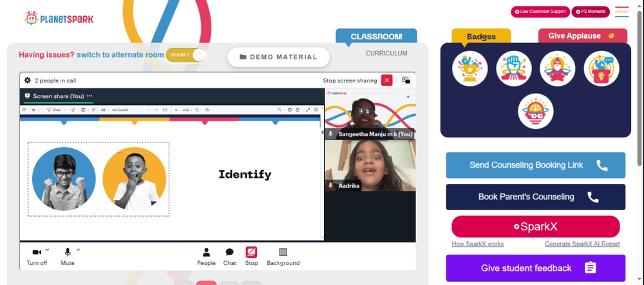Zoom in with the plus icon

pyautogui.click(x=157, y=110)
